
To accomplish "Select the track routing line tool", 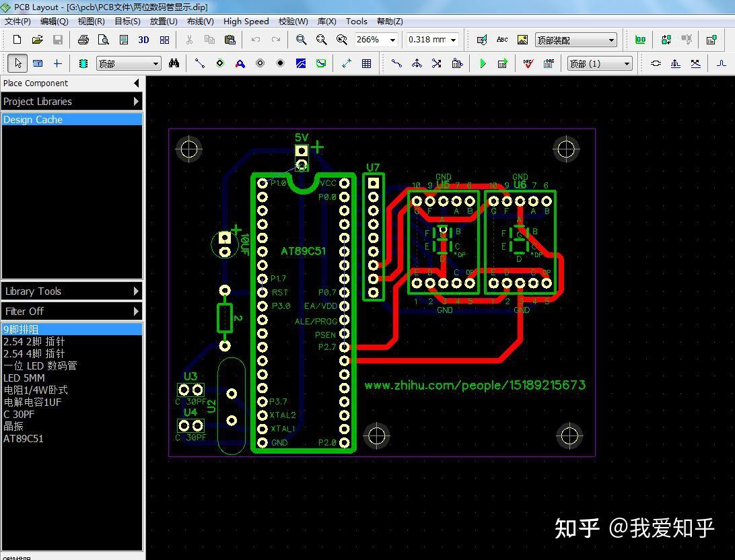I will point(200,63).
